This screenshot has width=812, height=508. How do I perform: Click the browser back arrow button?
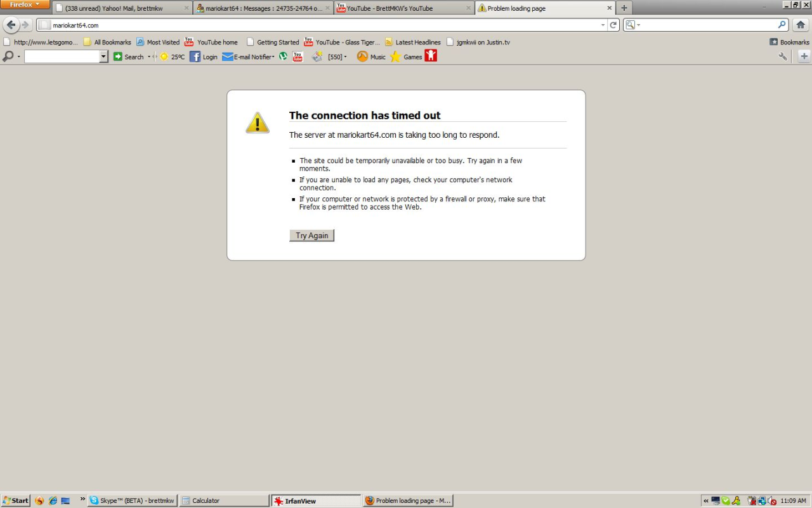tap(11, 25)
